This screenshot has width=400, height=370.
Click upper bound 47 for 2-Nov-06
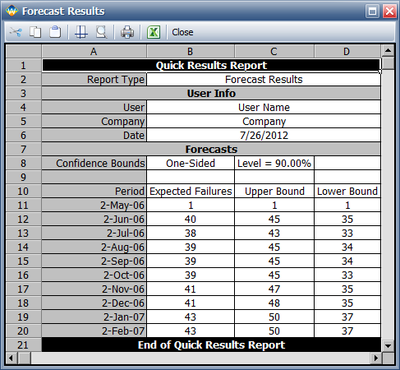(x=274, y=289)
